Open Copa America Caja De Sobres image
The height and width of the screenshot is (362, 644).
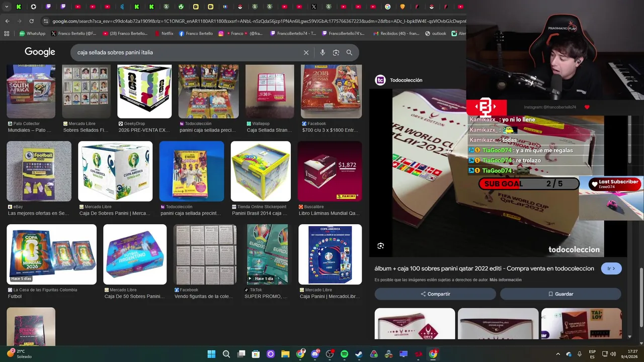coord(115,171)
